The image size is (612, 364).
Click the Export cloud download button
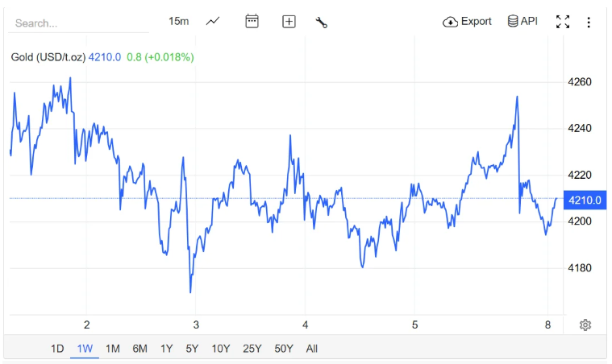(467, 22)
